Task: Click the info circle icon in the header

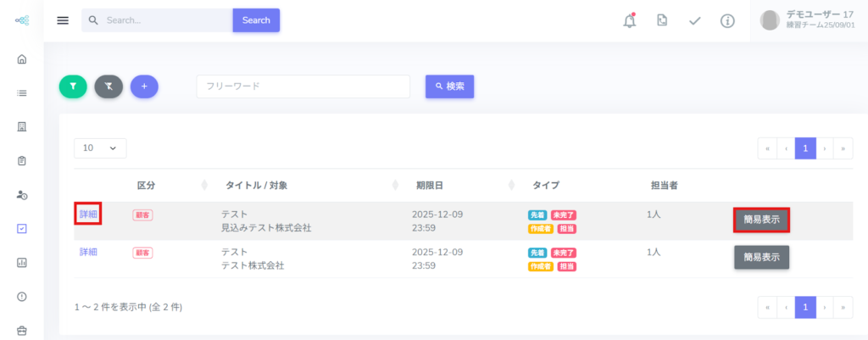Action: [x=727, y=20]
